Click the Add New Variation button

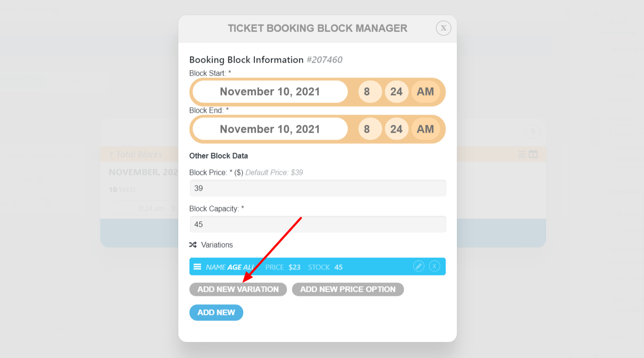pyautogui.click(x=238, y=289)
